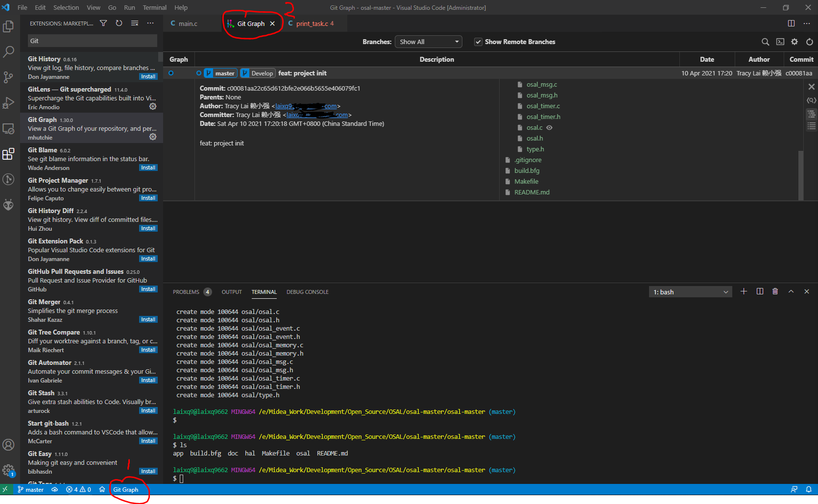Open the Manage gear in activity bar
The width and height of the screenshot is (818, 504).
point(8,470)
